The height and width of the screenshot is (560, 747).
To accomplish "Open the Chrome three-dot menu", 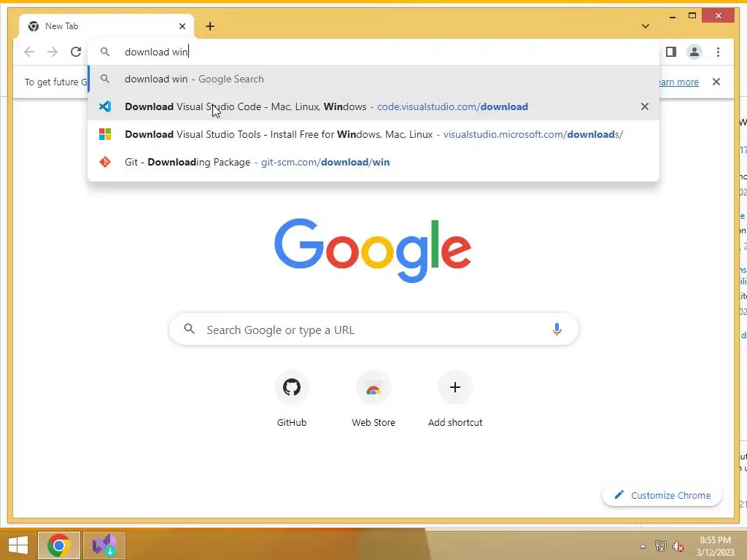I will pyautogui.click(x=718, y=52).
